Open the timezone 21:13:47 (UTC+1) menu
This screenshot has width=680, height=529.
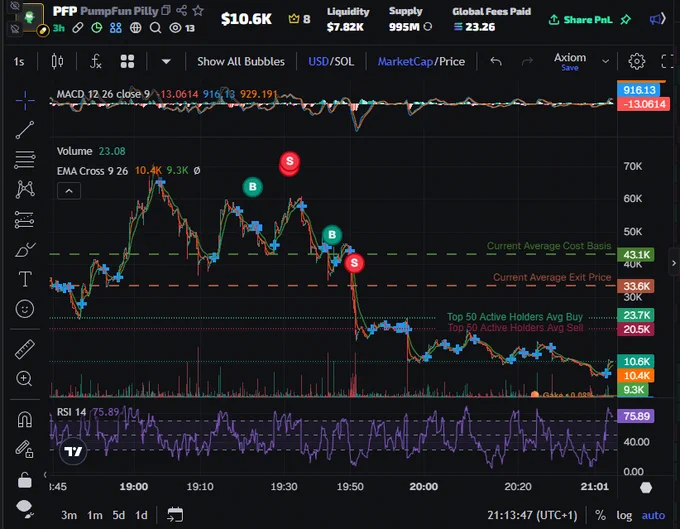coord(532,515)
